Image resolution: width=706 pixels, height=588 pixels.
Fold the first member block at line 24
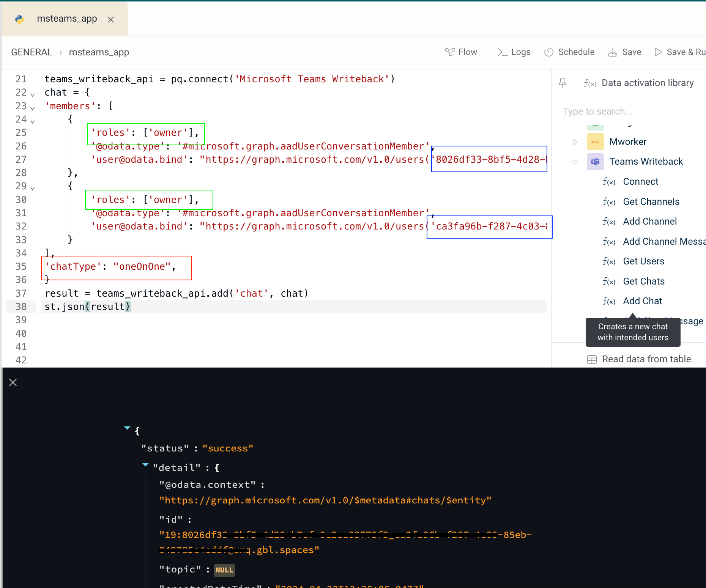click(x=33, y=121)
